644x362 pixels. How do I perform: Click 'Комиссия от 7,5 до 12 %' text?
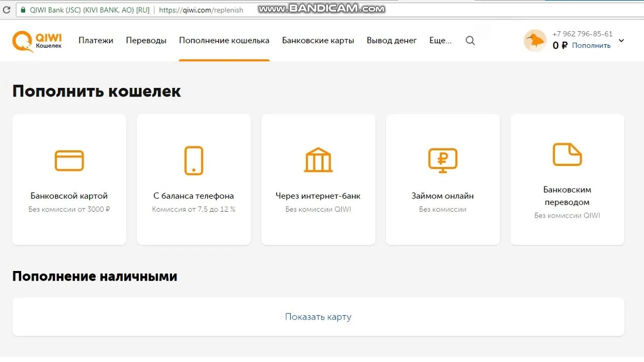click(x=194, y=209)
